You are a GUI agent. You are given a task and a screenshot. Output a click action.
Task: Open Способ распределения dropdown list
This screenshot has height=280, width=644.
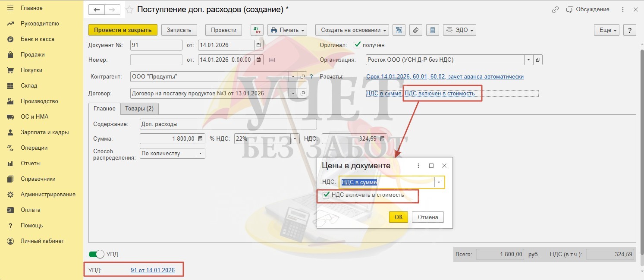[201, 153]
